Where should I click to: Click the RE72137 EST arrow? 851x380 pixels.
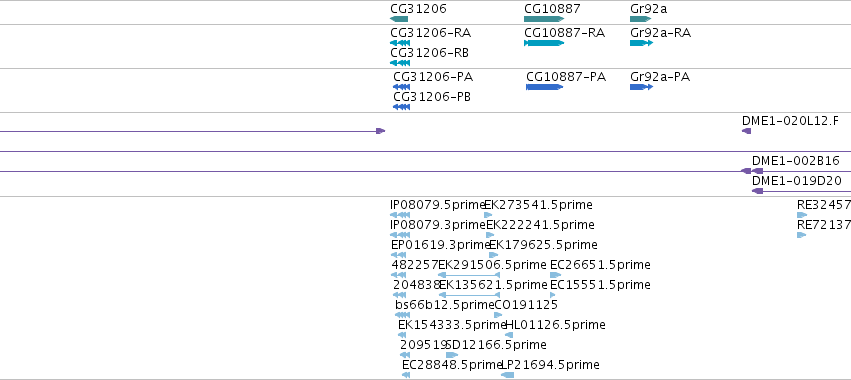pyautogui.click(x=801, y=235)
